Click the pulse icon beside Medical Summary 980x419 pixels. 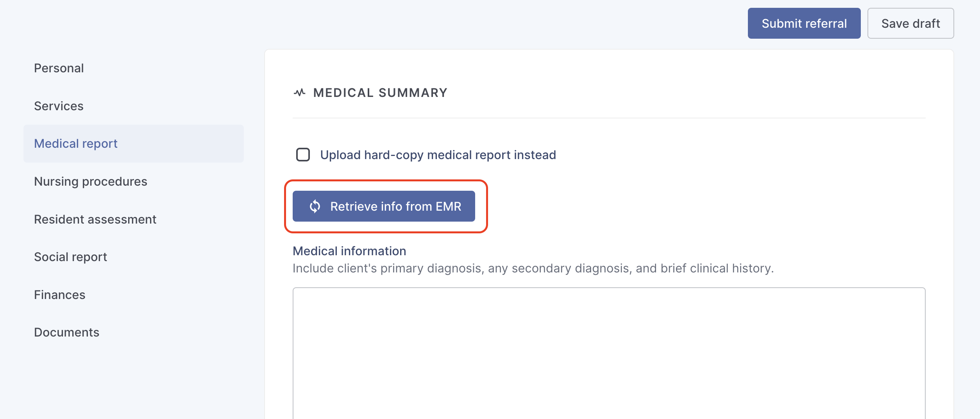coord(299,93)
